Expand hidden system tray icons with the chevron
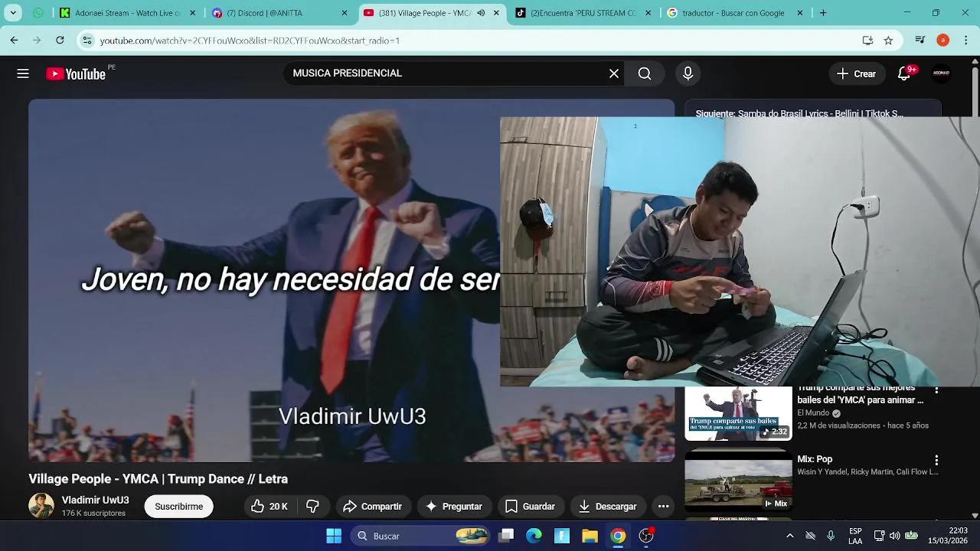 789,536
